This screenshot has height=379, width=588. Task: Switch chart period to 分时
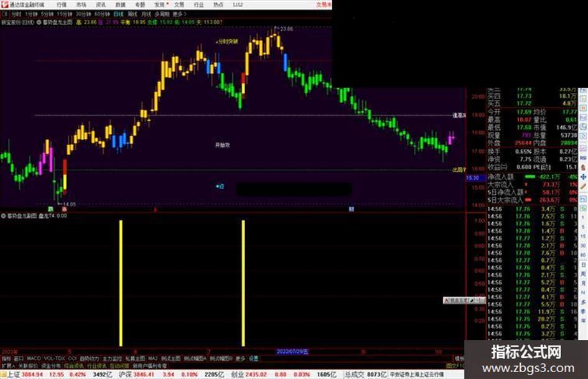(16, 14)
